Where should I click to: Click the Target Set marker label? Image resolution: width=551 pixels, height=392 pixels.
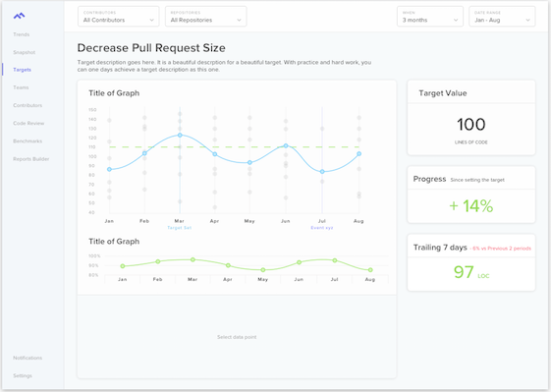click(179, 228)
